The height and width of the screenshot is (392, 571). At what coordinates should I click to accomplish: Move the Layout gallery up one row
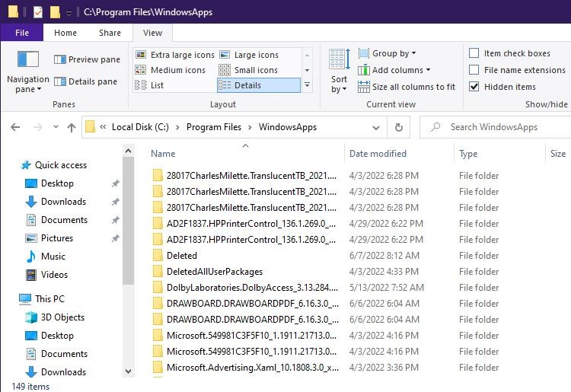(307, 55)
